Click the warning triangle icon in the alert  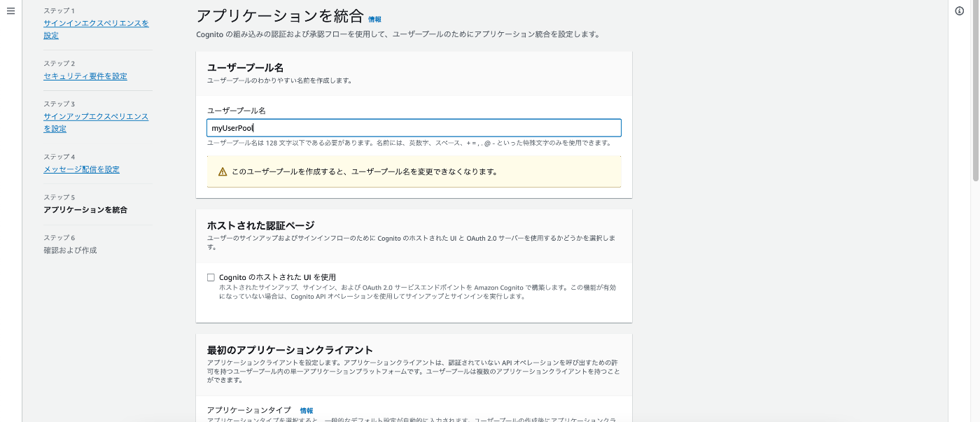click(223, 171)
